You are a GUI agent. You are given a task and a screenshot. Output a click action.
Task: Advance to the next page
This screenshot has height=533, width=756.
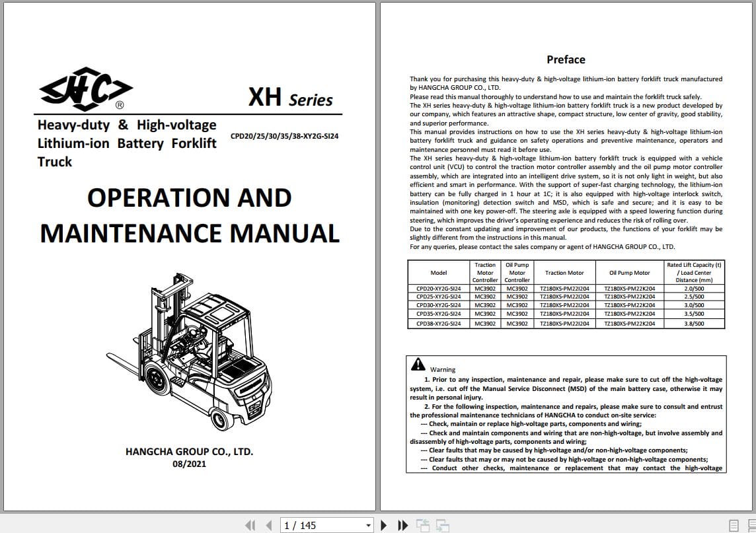[x=385, y=524]
